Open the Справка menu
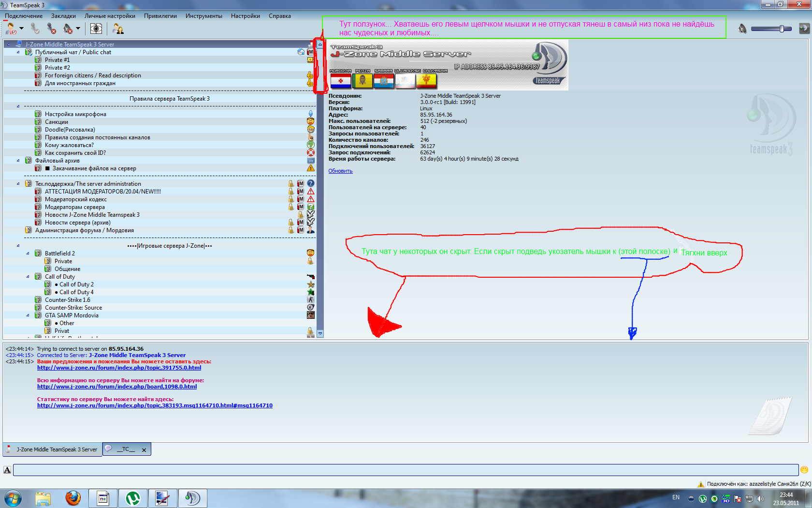Image resolution: width=812 pixels, height=508 pixels. [x=280, y=16]
